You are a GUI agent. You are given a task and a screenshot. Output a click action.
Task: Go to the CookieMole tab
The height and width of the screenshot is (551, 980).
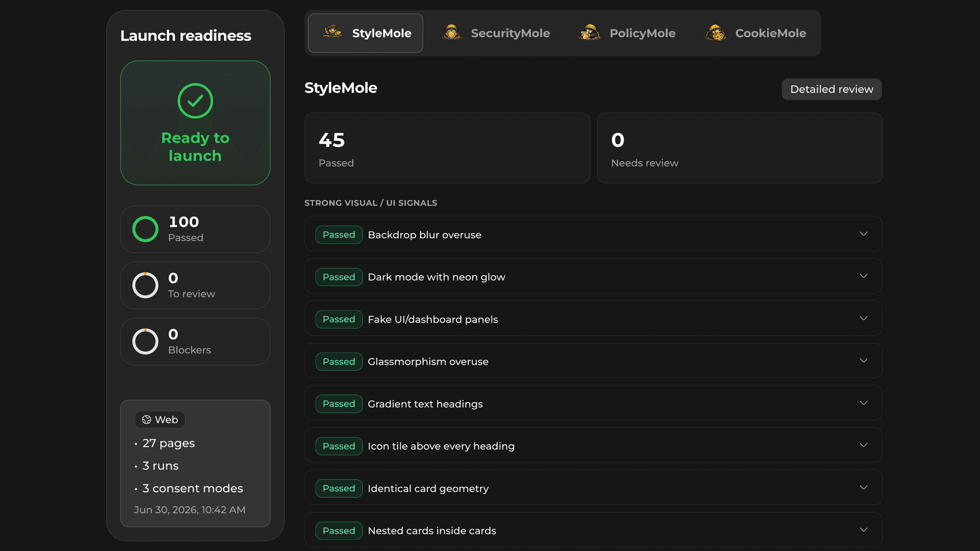pos(756,33)
